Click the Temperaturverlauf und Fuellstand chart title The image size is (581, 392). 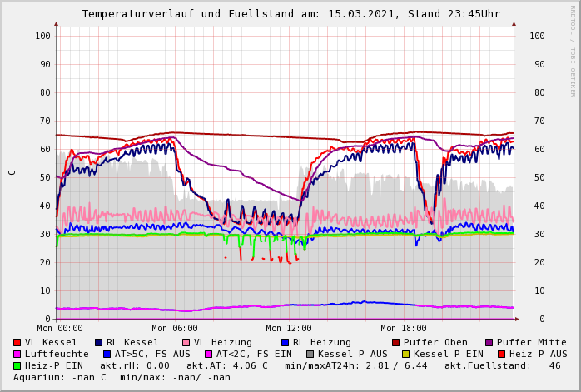[x=290, y=14]
